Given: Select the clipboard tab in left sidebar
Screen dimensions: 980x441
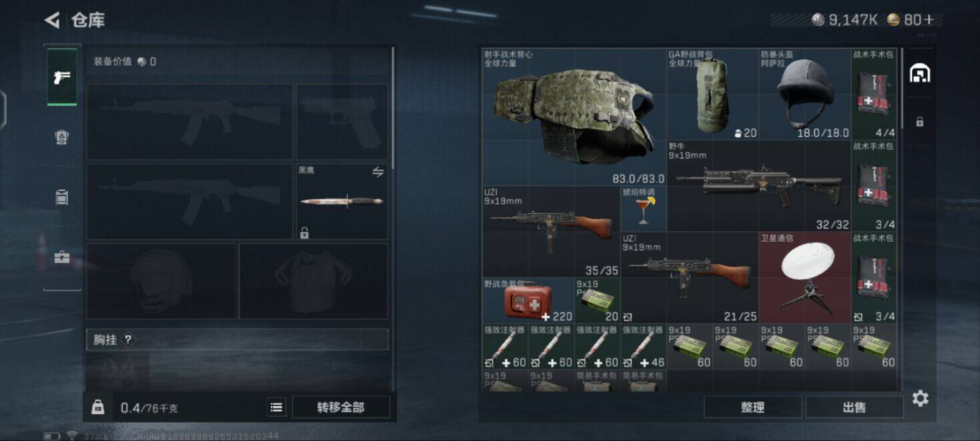Looking at the screenshot, I should [x=62, y=197].
